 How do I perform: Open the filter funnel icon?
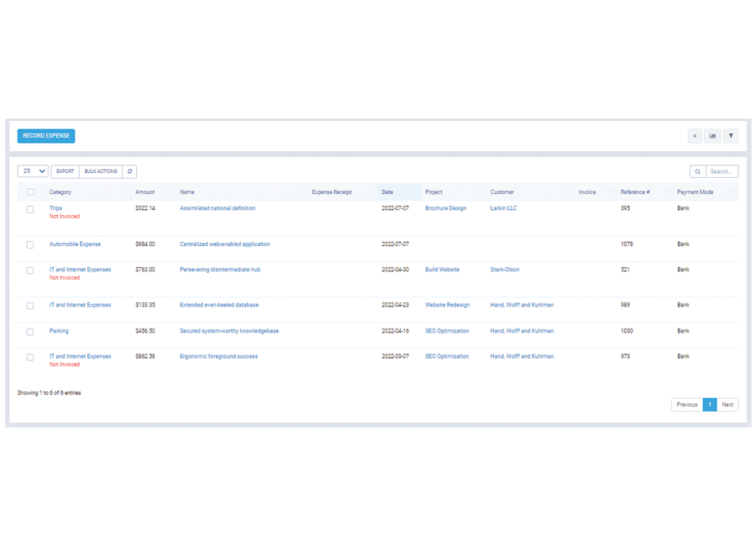[731, 136]
